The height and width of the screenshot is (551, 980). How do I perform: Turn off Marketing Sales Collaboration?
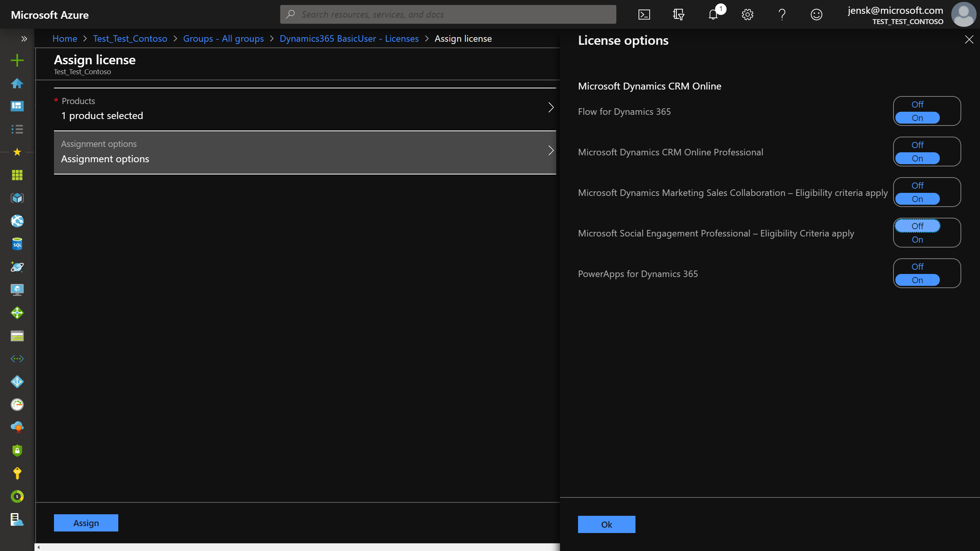point(917,186)
